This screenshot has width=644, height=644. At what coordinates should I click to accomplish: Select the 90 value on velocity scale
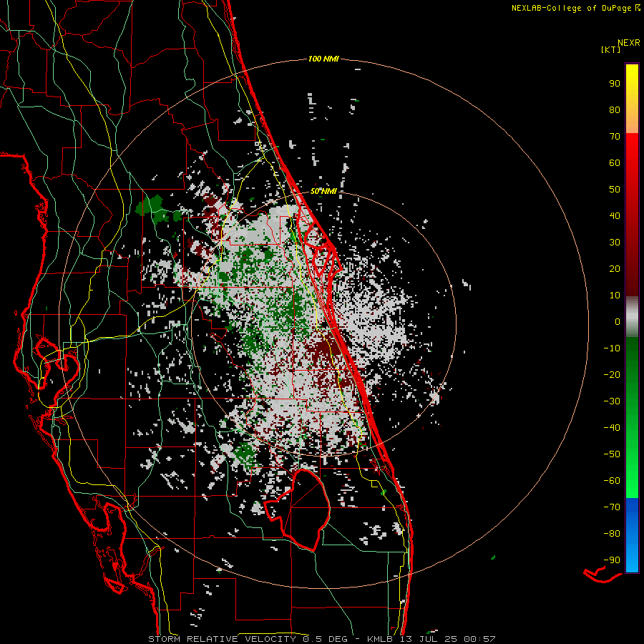point(615,84)
